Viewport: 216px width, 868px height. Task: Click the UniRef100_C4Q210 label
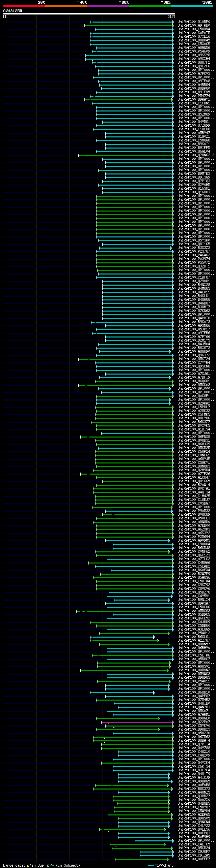point(194,752)
